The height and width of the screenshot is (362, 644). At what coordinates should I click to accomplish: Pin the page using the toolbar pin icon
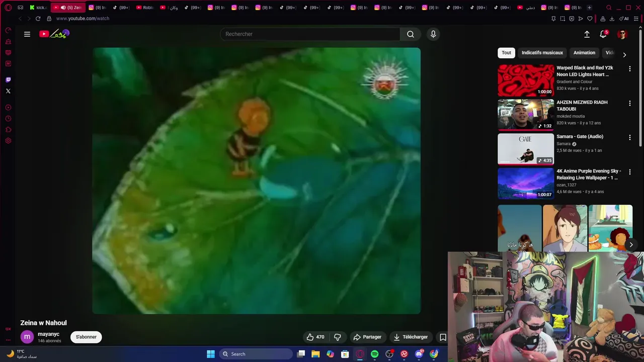pos(553,19)
